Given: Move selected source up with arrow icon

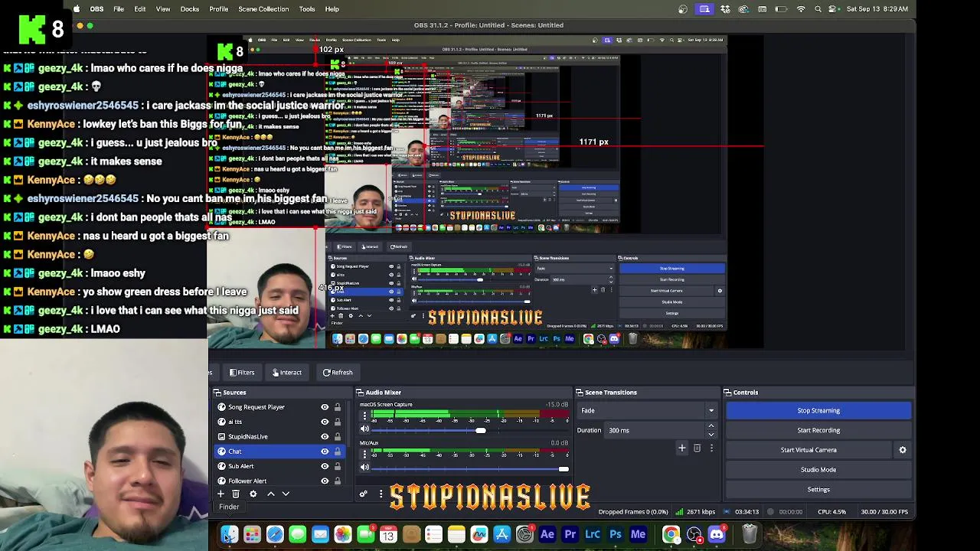Looking at the screenshot, I should point(270,494).
